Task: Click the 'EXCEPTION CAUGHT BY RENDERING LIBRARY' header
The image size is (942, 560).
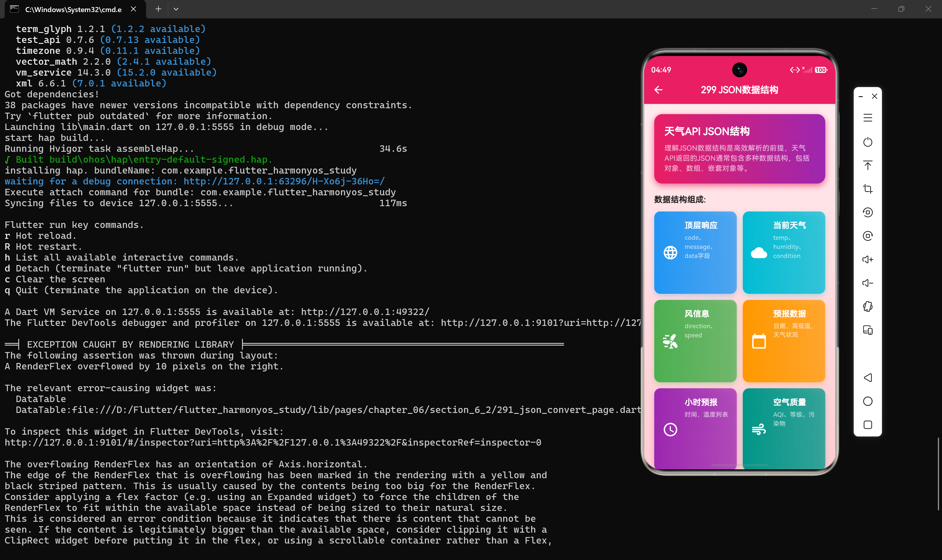Action: [x=130, y=344]
